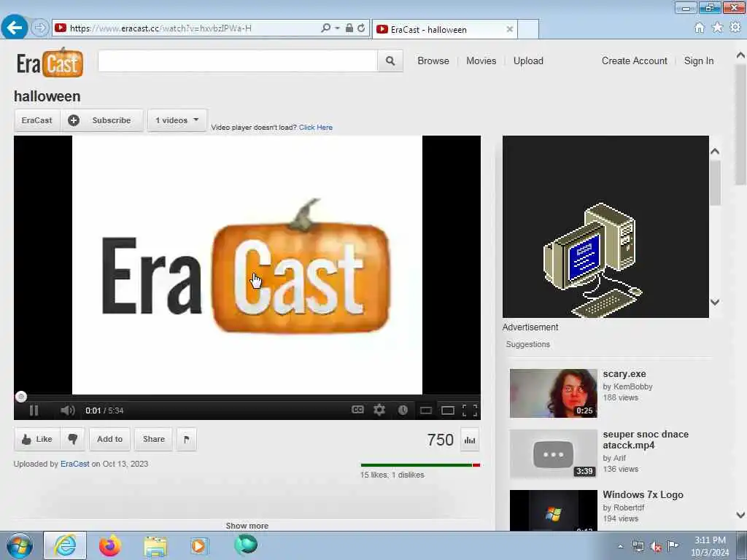Screen dimensions: 747x560
Task: Click the lock security icon in address bar
Action: pos(349,28)
